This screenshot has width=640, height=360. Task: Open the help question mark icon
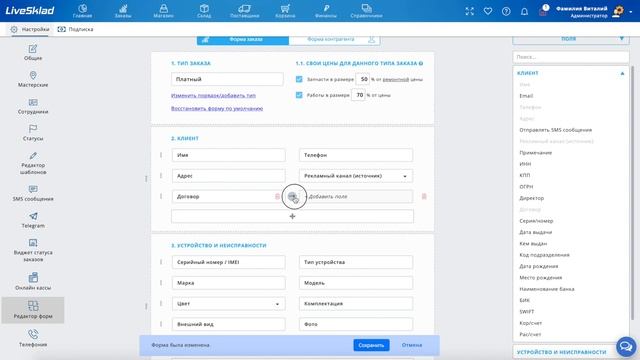point(506,11)
